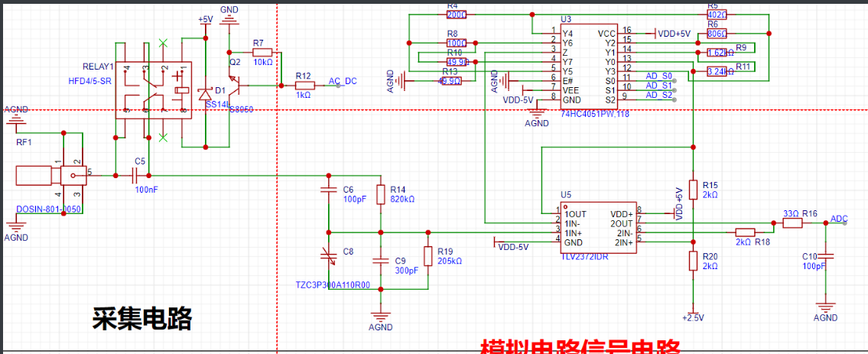Click the 采集电路 section title

coord(142,318)
